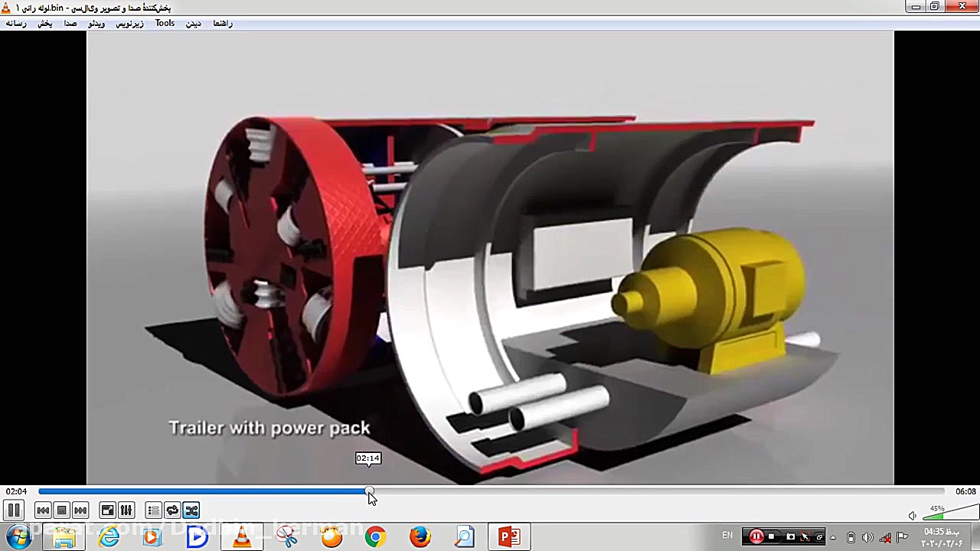
Task: Open the زیرنویس (Subtitle) menu
Action: pos(129,24)
